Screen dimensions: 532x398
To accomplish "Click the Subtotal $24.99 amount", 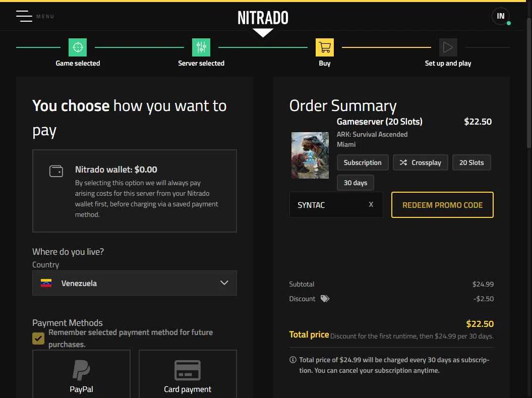I will click(483, 284).
